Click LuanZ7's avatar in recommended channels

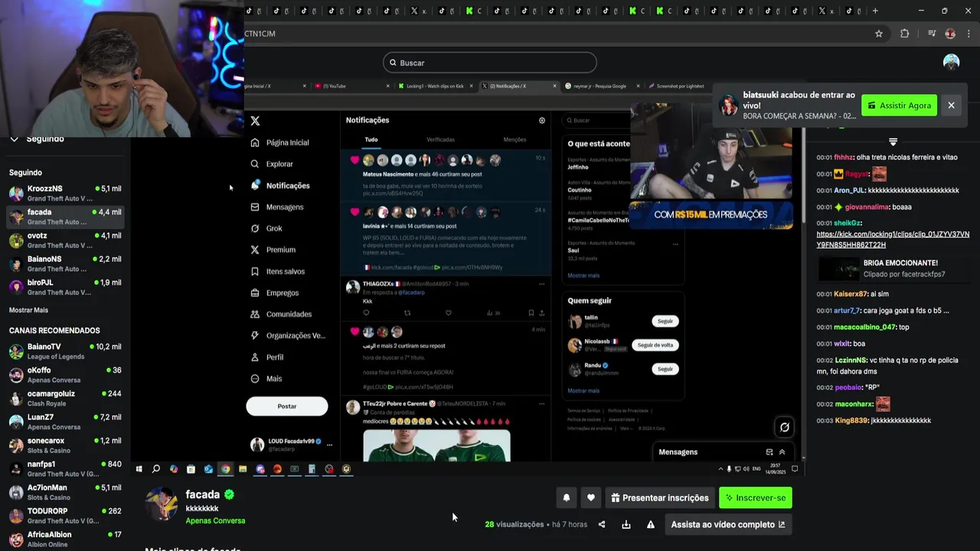[16, 422]
